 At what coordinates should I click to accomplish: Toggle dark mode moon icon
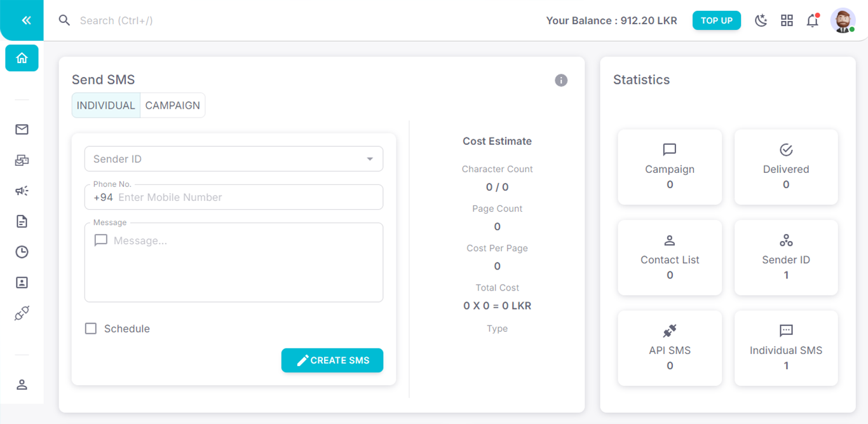(761, 20)
